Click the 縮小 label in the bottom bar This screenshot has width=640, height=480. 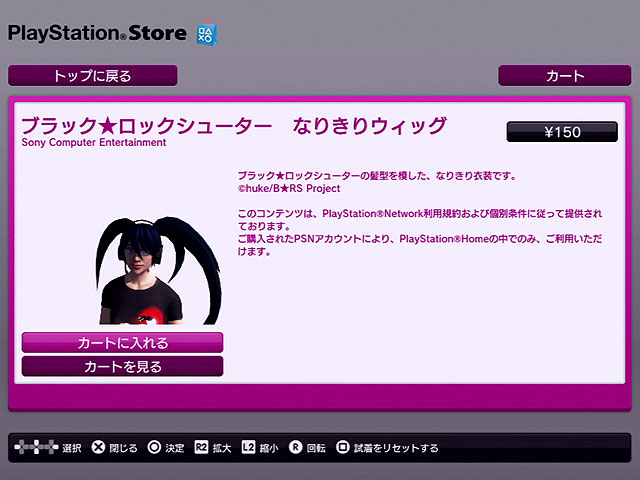coord(269,448)
